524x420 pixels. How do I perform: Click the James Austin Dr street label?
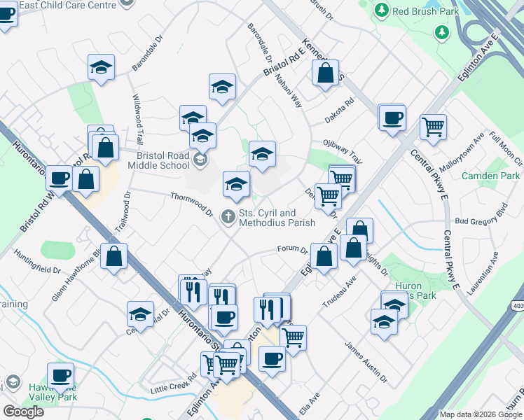point(366,362)
